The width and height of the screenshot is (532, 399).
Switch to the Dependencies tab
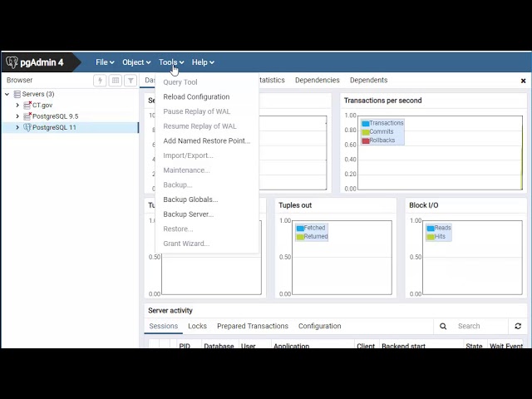click(x=318, y=80)
